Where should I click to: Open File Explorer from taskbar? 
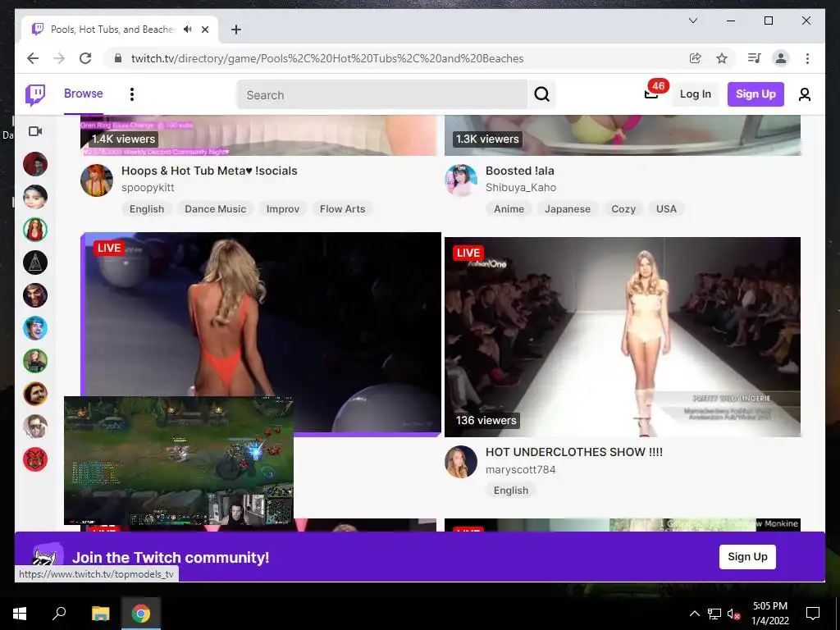pyautogui.click(x=100, y=614)
